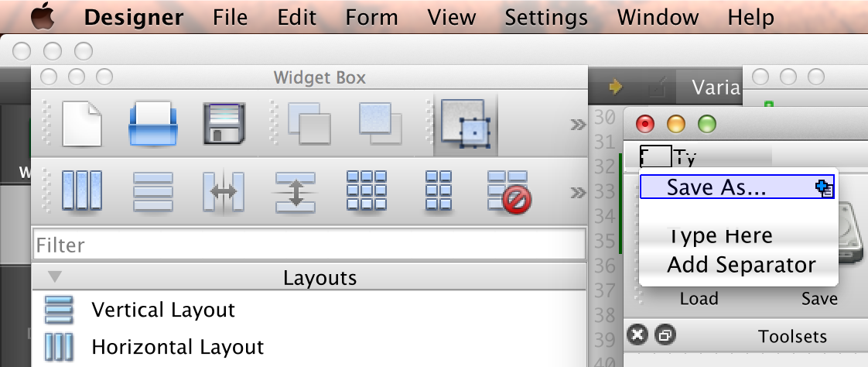Click Add Separator in the menu editor
This screenshot has height=367, width=868.
click(x=741, y=265)
